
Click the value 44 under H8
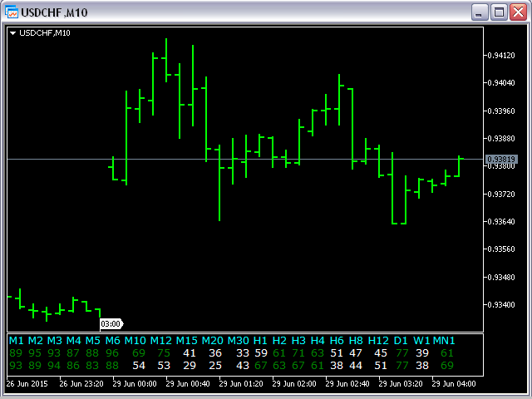tap(356, 366)
